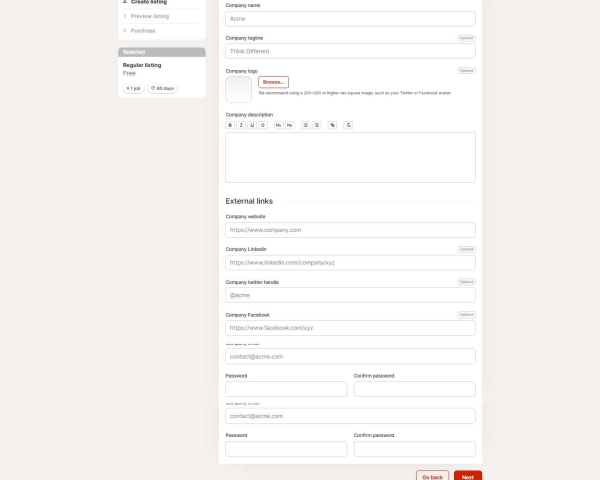Click into the Company tagline field
This screenshot has width=600, height=480.
(x=350, y=51)
